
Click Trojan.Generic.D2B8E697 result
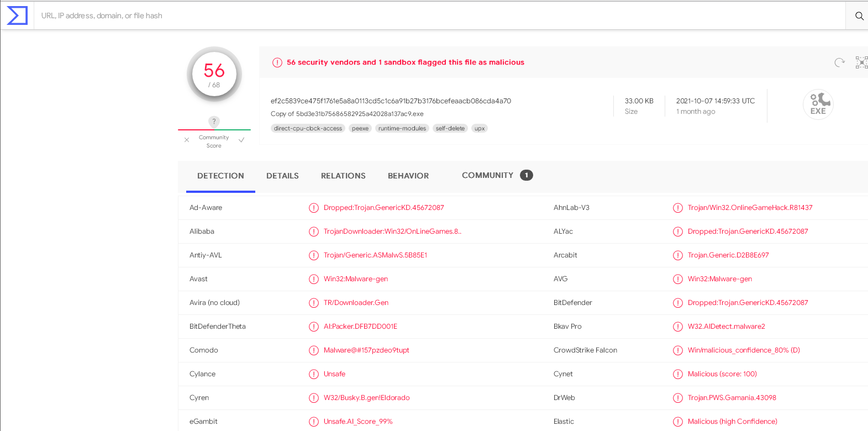(728, 255)
